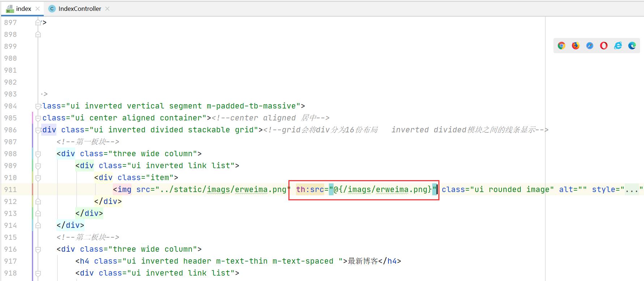Screen dimensions: 644x281
Task: Click the "第一板块" comment
Action: click(87, 142)
